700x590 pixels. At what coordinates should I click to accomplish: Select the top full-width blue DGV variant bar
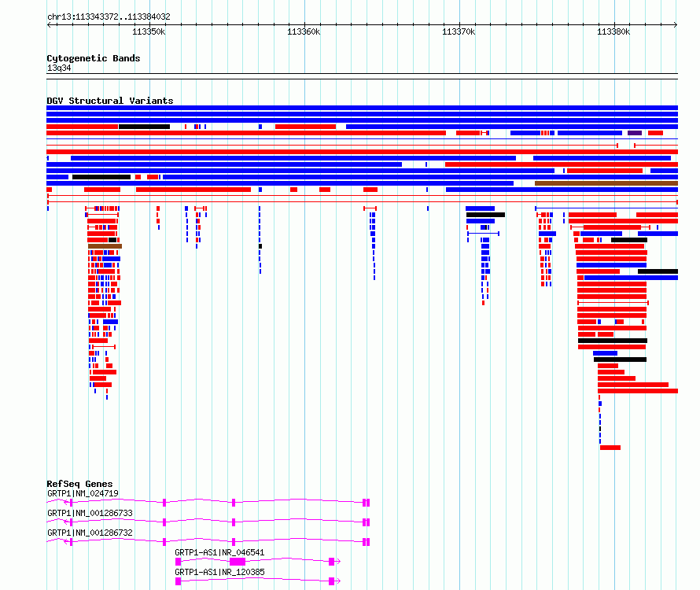click(x=362, y=108)
